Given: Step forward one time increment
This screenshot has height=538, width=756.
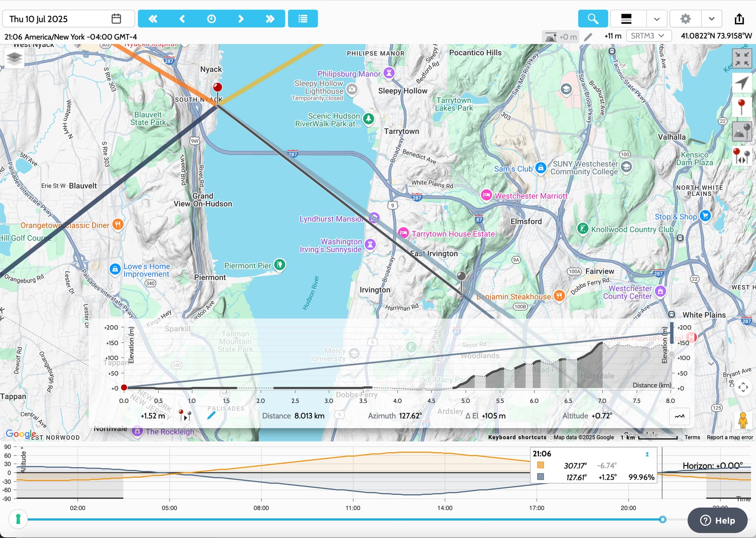Looking at the screenshot, I should 241,18.
